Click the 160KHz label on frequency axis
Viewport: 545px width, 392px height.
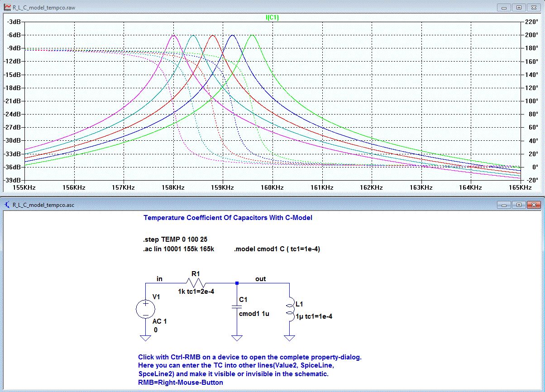click(x=272, y=187)
